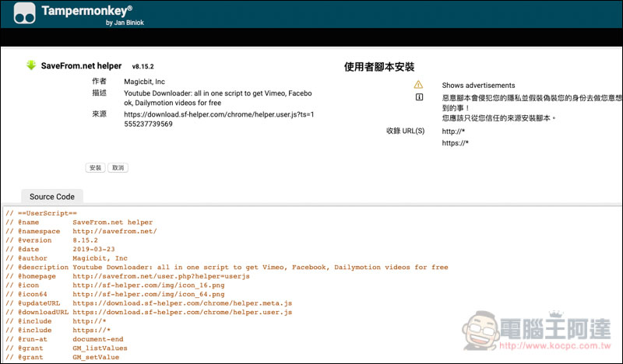This screenshot has width=623, height=364.
Task: Click the http://* include URL entry
Action: (x=454, y=131)
